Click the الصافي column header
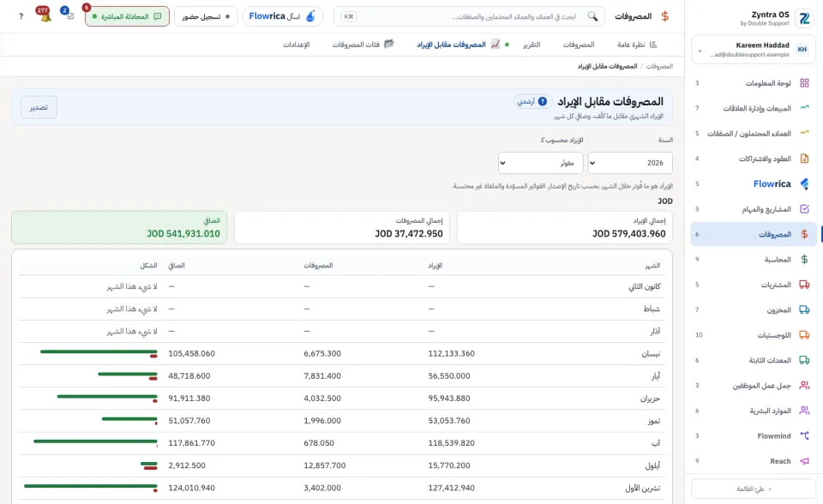The height and width of the screenshot is (504, 823). tap(177, 266)
